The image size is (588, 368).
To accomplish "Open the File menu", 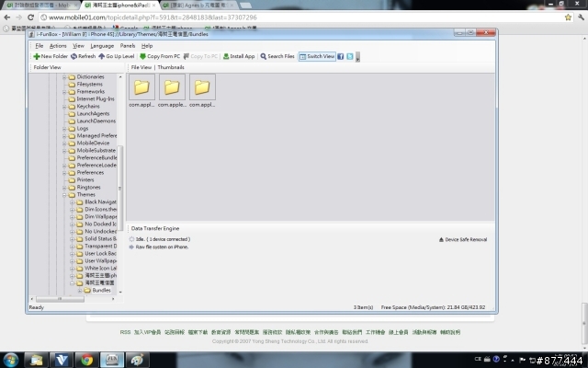I will tap(40, 46).
